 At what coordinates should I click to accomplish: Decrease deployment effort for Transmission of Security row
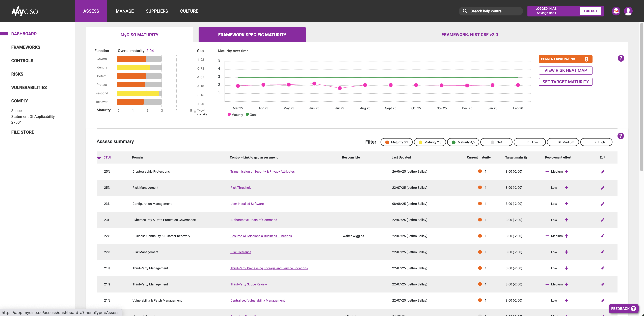coord(547,171)
